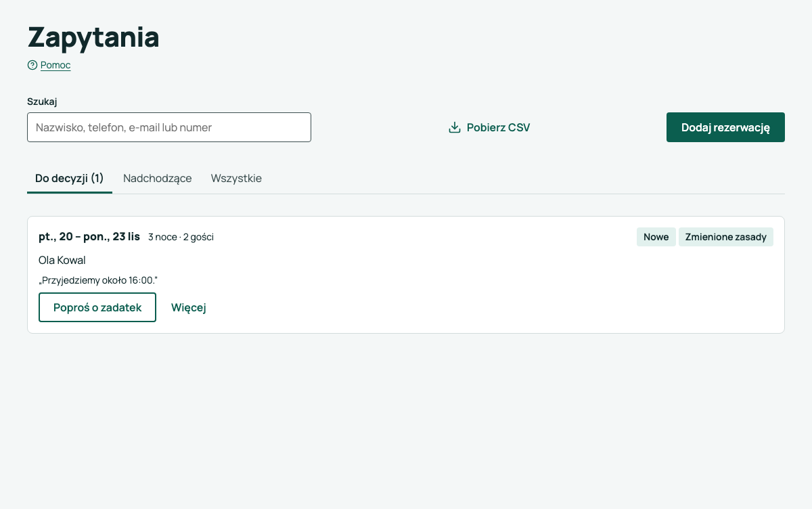Image resolution: width=812 pixels, height=509 pixels.
Task: Switch to the Do decyzji (1) tab
Action: click(x=70, y=179)
